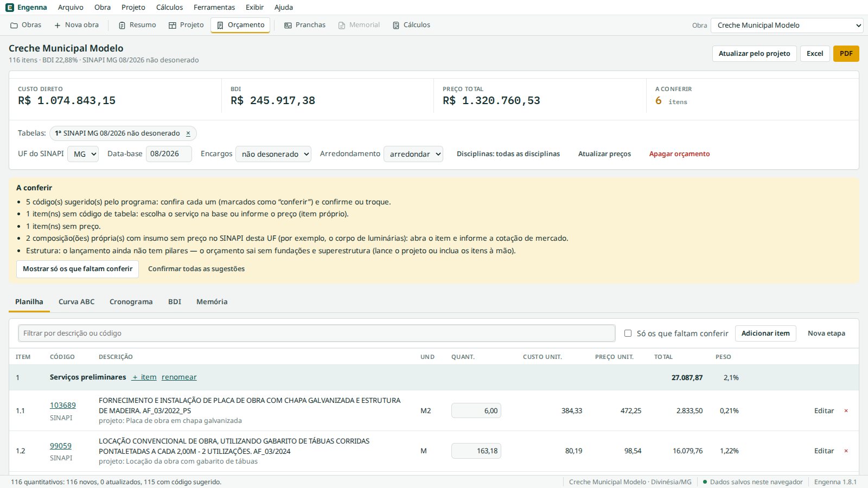Open the Resumo toolbar icon

pos(122,25)
